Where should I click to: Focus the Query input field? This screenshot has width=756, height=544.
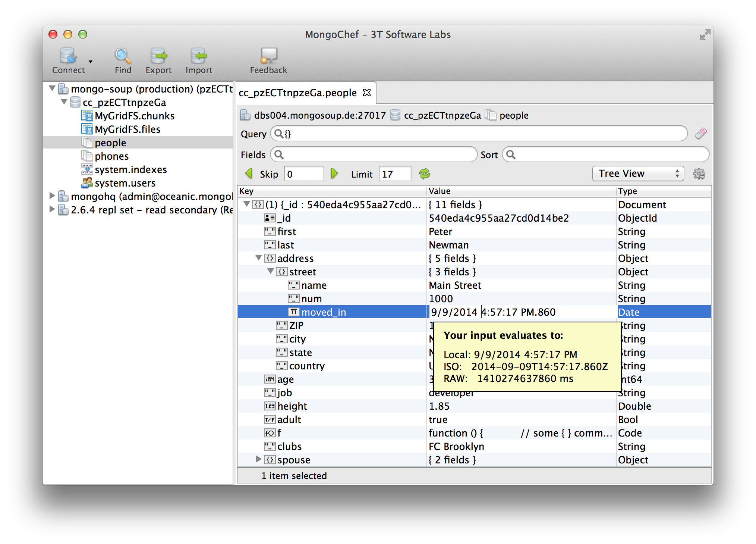[x=479, y=134]
